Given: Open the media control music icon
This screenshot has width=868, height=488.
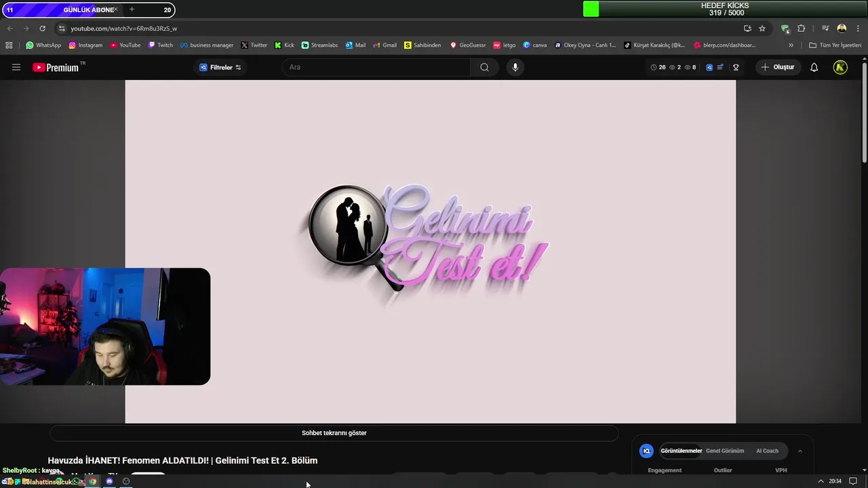Looking at the screenshot, I should [x=825, y=28].
